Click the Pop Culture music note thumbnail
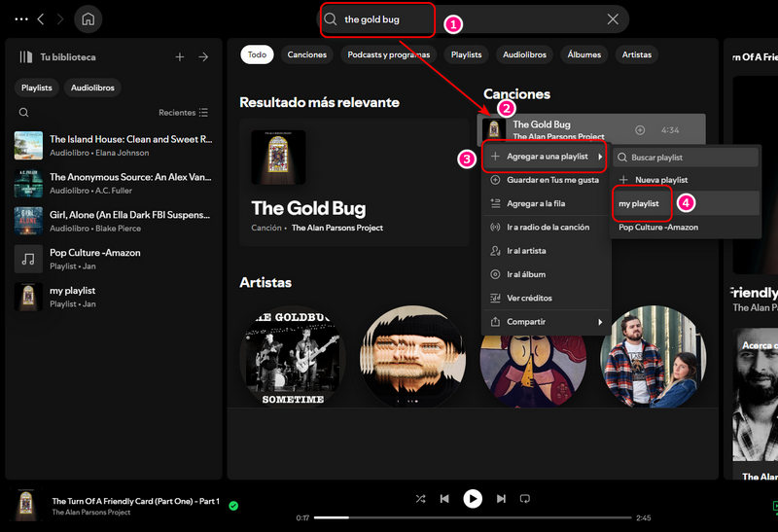778x532 pixels. [x=28, y=259]
